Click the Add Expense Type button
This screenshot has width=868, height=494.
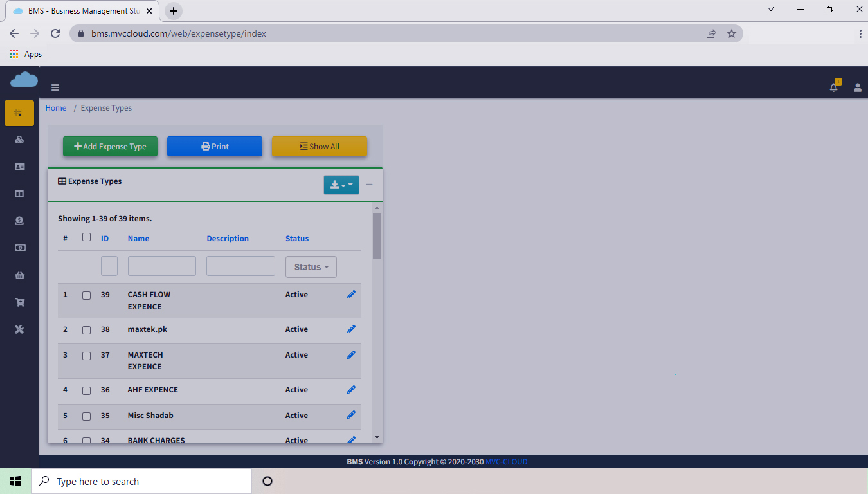tap(110, 147)
